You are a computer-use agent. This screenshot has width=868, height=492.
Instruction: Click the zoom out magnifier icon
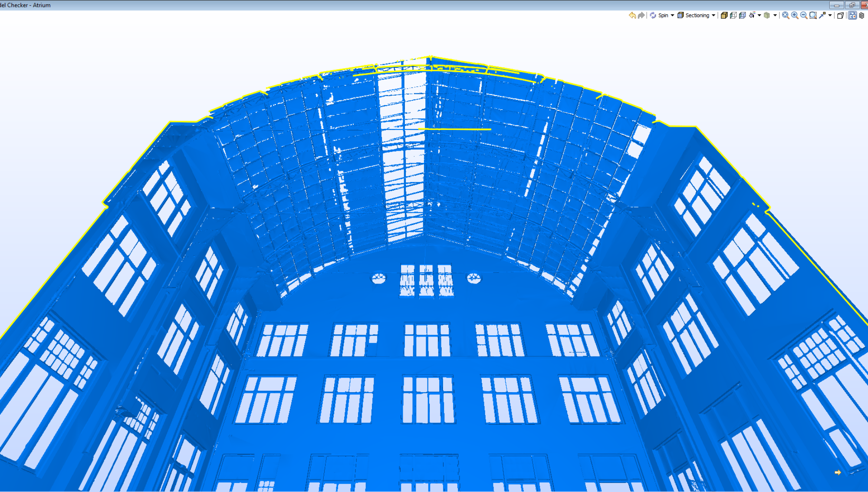(804, 15)
